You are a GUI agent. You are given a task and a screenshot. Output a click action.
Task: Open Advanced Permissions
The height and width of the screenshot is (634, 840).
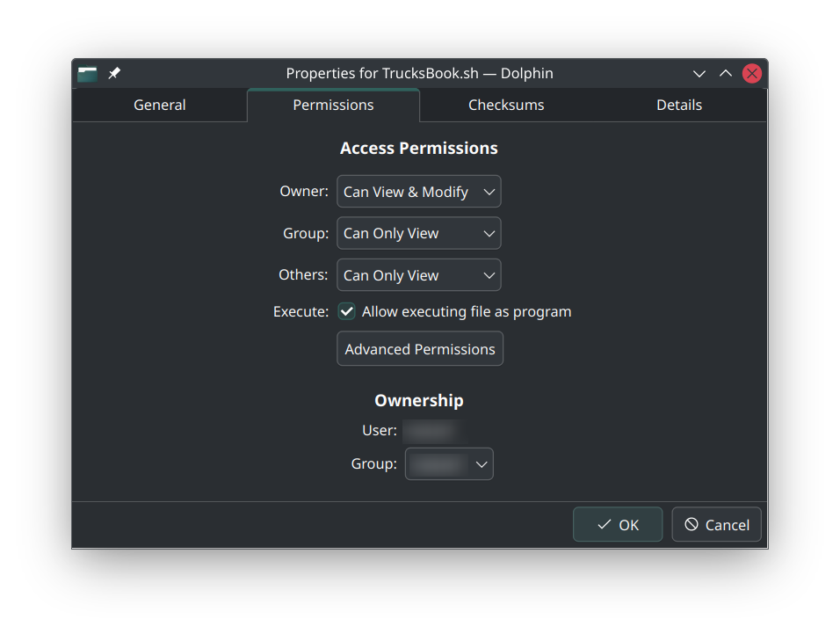[420, 349]
